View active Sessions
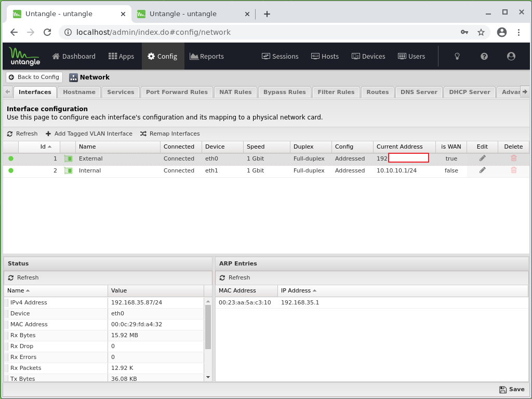The width and height of the screenshot is (532, 399). tap(280, 56)
